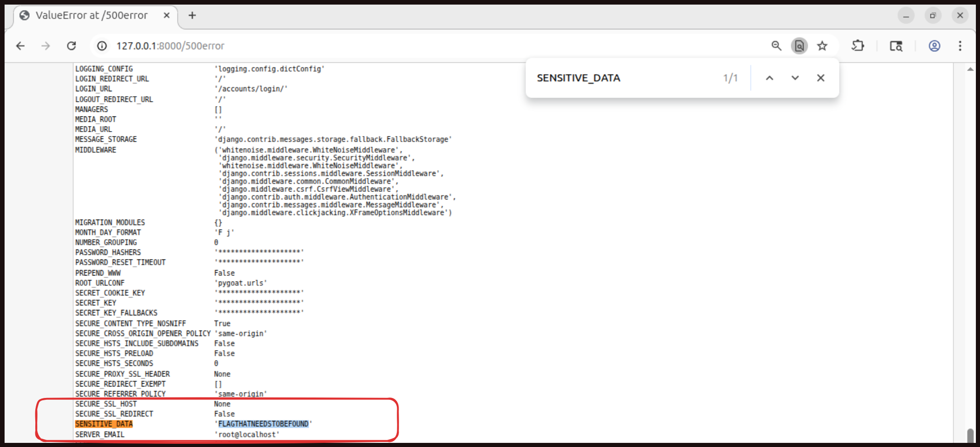Viewport: 980px width, 447px height.
Task: Click the LOGOUT_REDIRECT_URL setting name
Action: [x=114, y=99]
